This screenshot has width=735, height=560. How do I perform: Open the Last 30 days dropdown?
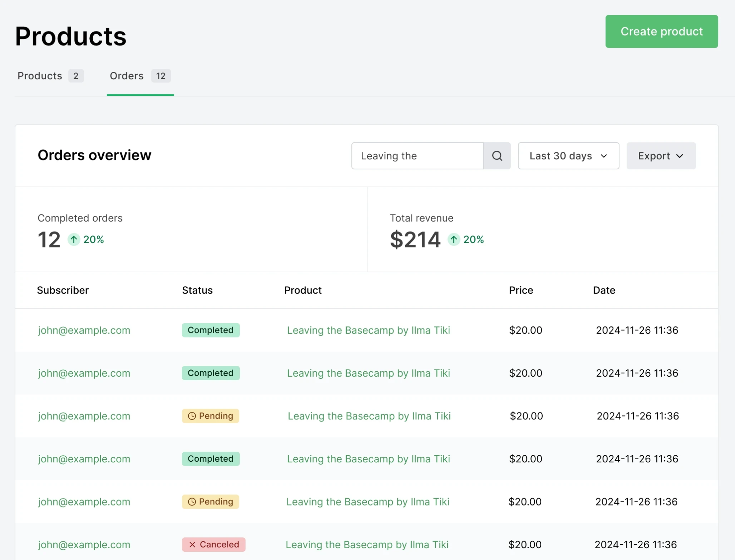(568, 156)
